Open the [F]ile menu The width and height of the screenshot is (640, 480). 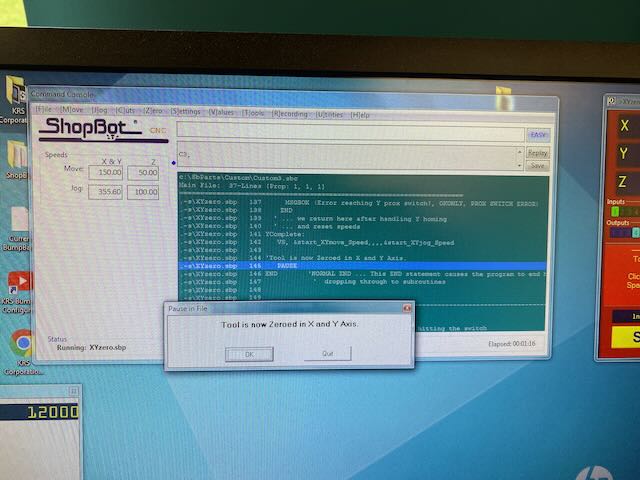pyautogui.click(x=43, y=109)
